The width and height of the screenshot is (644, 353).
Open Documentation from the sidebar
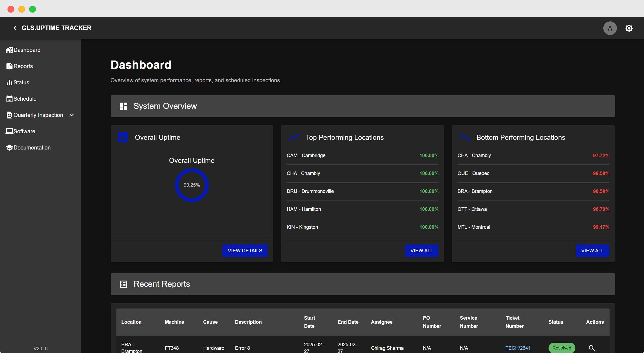(x=32, y=148)
